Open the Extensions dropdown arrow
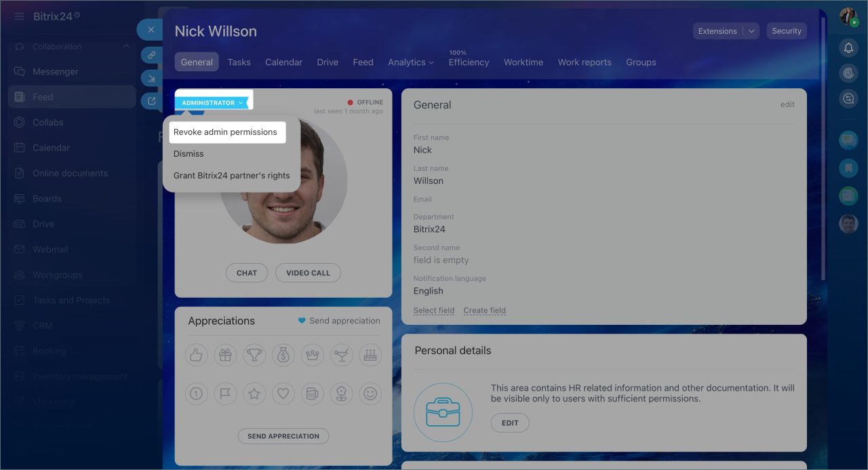This screenshot has width=868, height=470. click(751, 31)
